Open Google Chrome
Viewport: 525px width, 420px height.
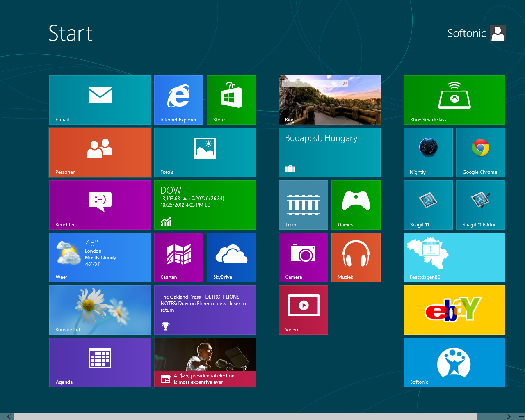[x=480, y=152]
